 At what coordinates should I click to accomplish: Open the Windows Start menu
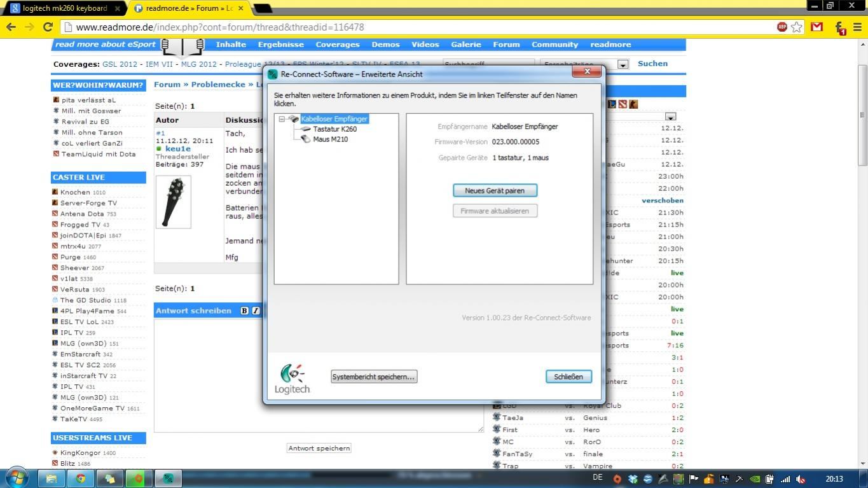(x=16, y=478)
